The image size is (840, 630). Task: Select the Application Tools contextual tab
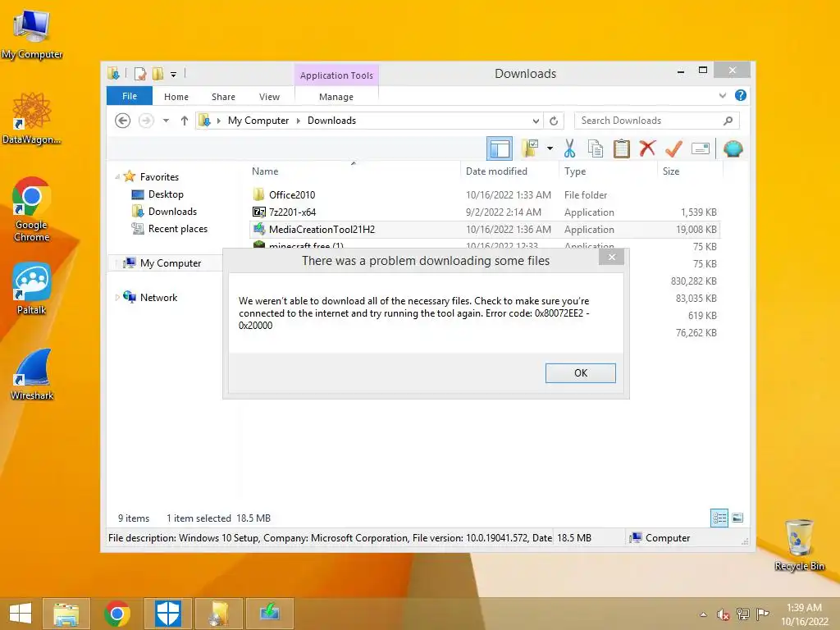point(336,75)
